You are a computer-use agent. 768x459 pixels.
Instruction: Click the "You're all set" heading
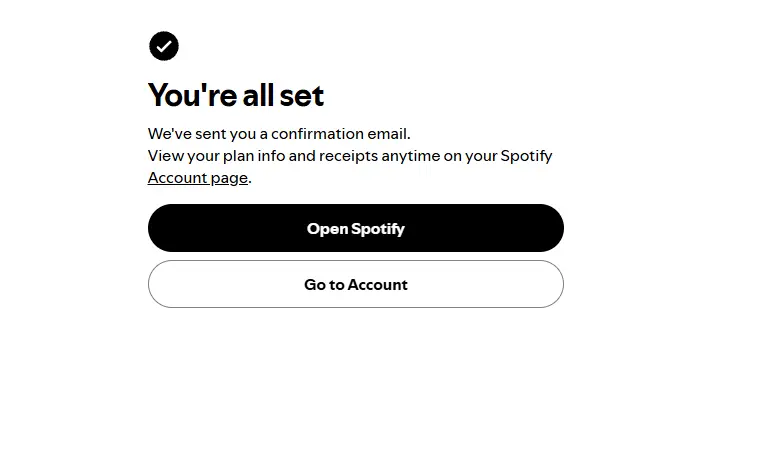coord(236,95)
